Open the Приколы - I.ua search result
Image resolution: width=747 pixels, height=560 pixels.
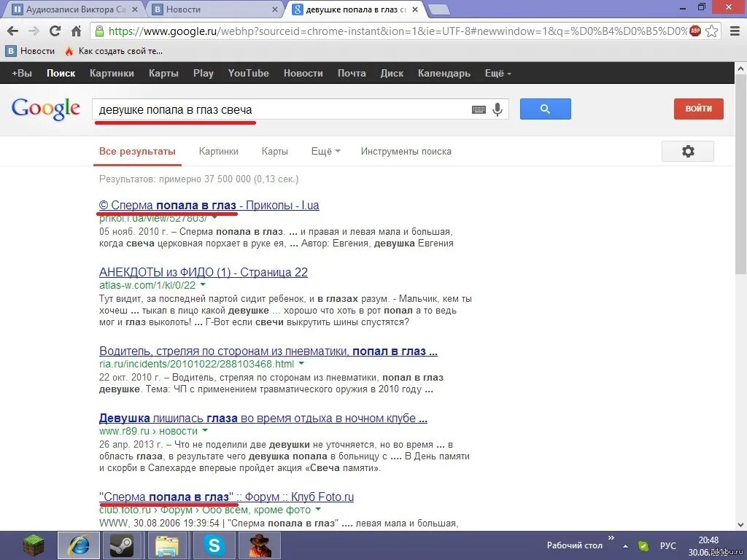tap(209, 205)
